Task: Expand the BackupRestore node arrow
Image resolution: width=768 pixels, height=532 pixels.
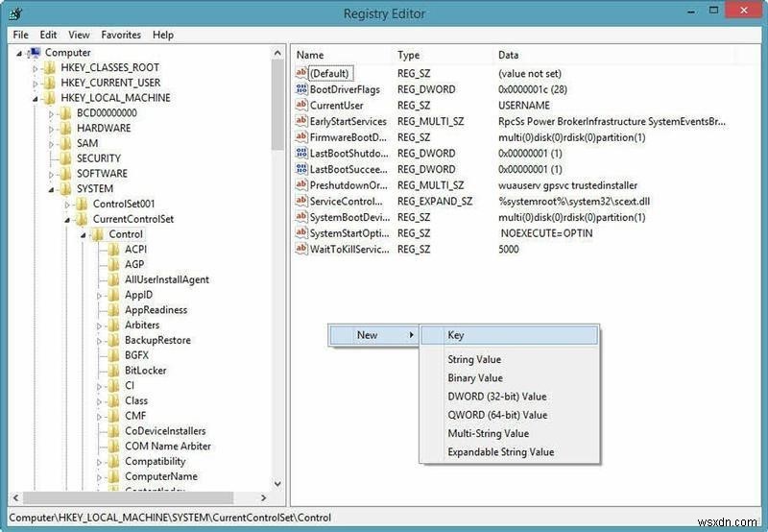Action: pos(99,342)
